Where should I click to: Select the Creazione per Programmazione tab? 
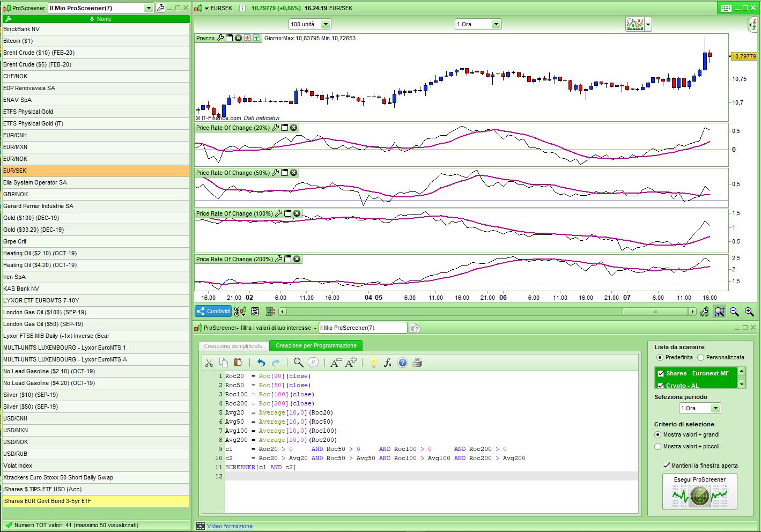316,346
